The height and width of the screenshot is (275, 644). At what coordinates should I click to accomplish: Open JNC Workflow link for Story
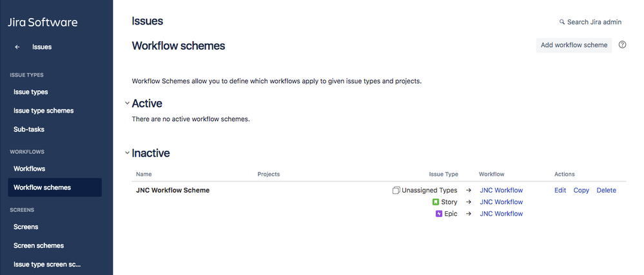pyautogui.click(x=501, y=202)
